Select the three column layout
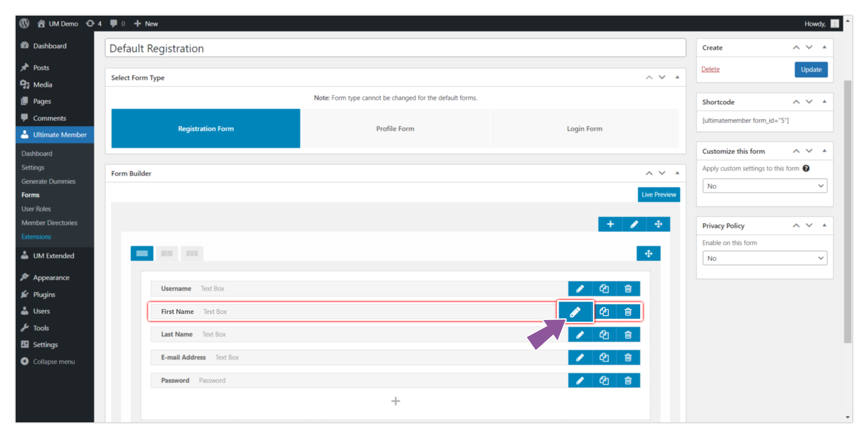Viewport: 868px width, 438px height. coord(192,253)
